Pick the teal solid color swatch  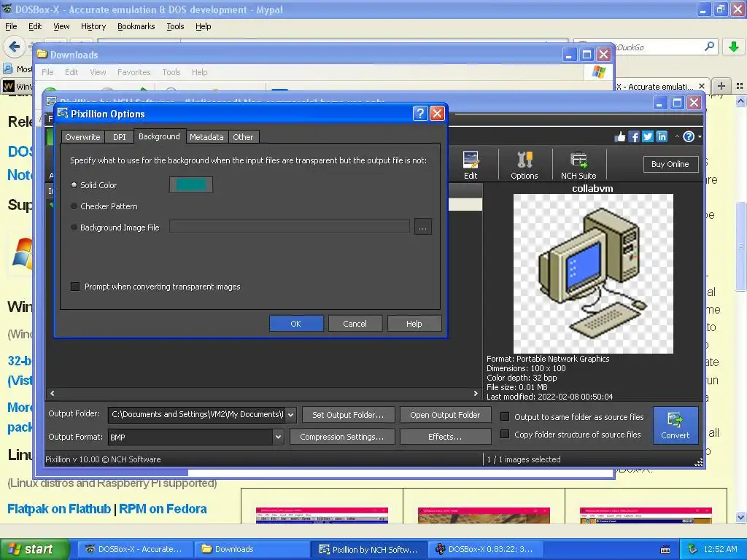coord(191,184)
